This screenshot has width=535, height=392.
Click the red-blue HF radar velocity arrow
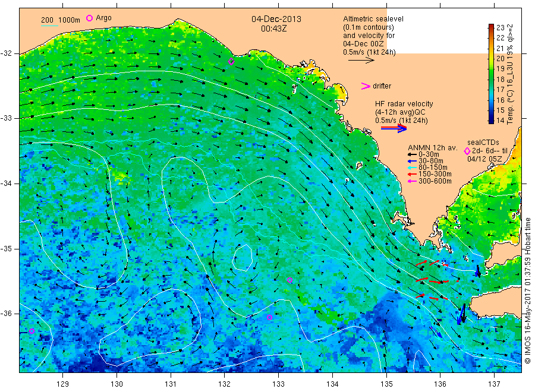(394, 128)
